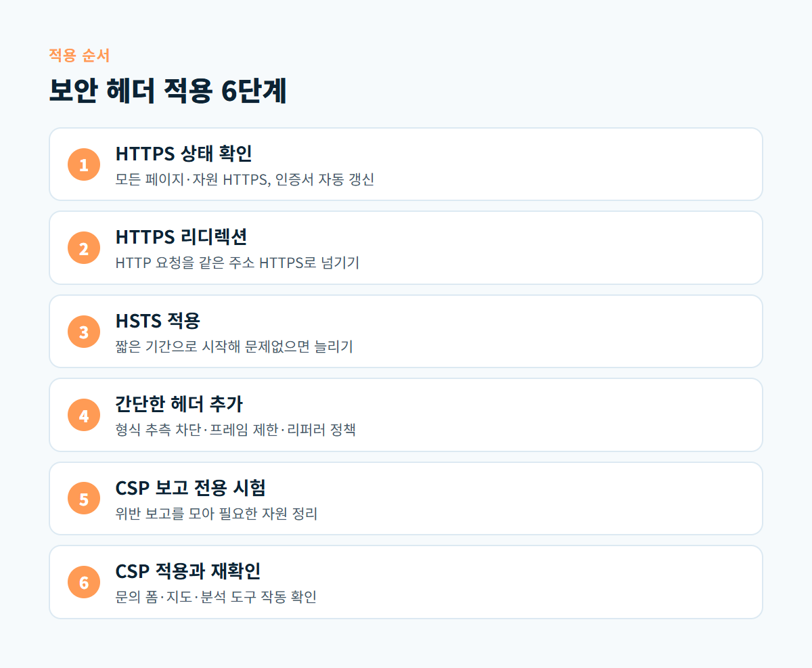The width and height of the screenshot is (812, 668).
Task: Click the title 'CSP 적용과 재확인'
Action: pos(188,571)
